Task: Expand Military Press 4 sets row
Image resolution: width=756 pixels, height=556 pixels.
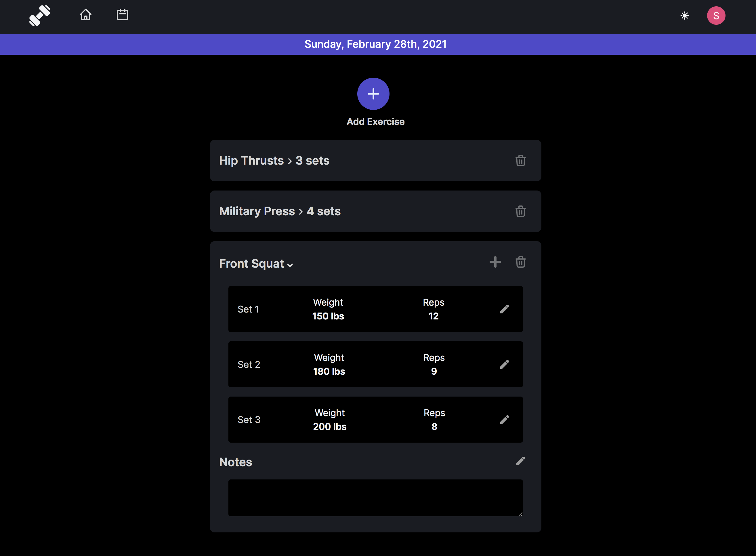Action: (x=280, y=211)
